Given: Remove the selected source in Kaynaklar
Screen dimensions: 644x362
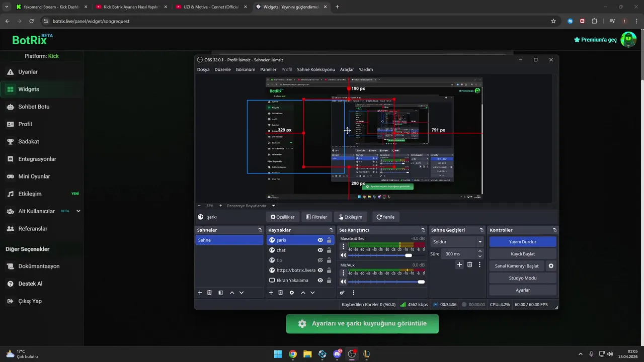Looking at the screenshot, I should (280, 293).
